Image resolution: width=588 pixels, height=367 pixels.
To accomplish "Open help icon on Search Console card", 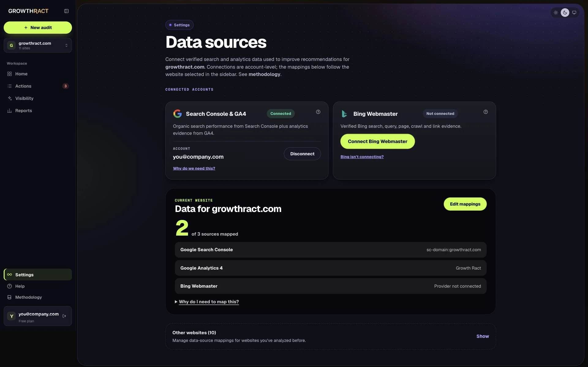I will [318, 112].
